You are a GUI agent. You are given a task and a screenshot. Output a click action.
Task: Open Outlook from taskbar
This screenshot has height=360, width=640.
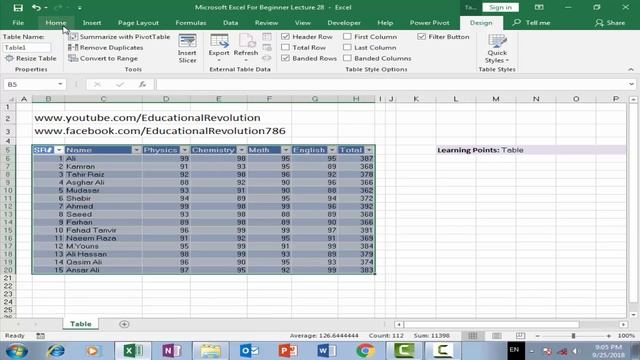(249, 351)
